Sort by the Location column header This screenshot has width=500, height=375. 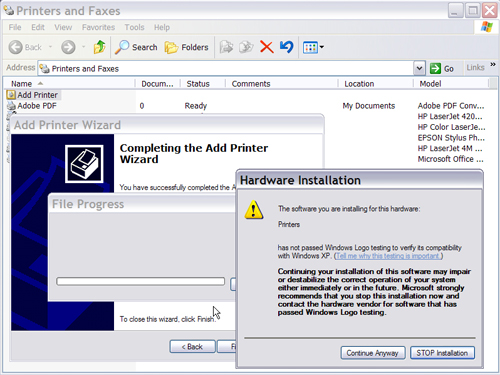click(x=376, y=84)
